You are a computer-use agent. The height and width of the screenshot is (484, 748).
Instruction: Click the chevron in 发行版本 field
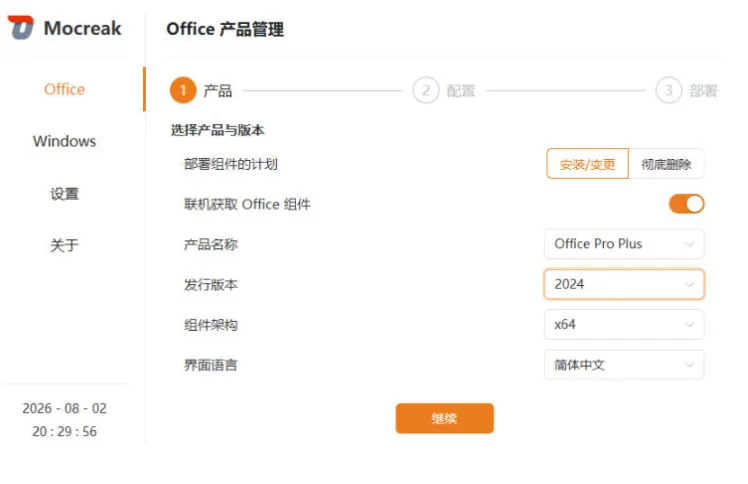click(x=689, y=285)
